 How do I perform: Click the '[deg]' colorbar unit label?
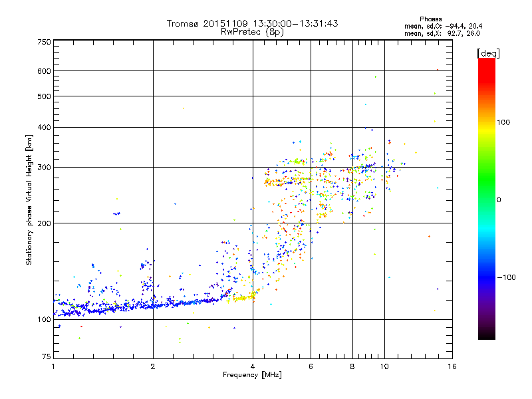pos(489,54)
